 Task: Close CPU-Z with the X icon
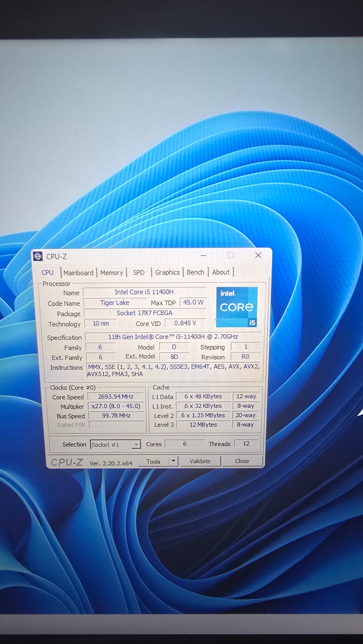(x=258, y=255)
